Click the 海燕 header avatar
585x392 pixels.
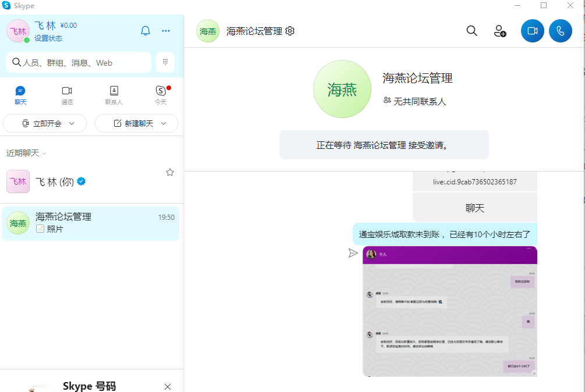point(208,31)
